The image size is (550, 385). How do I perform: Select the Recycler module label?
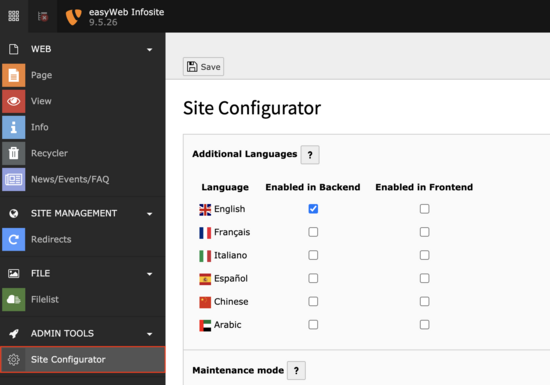(49, 154)
